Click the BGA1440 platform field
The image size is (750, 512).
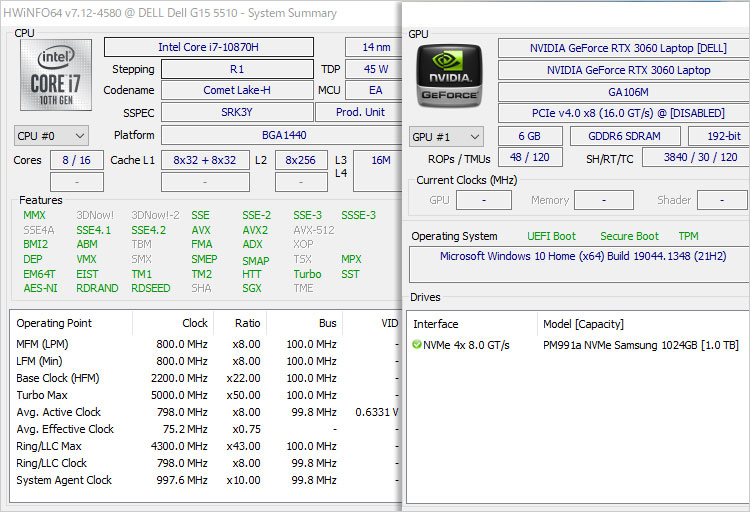coord(282,135)
